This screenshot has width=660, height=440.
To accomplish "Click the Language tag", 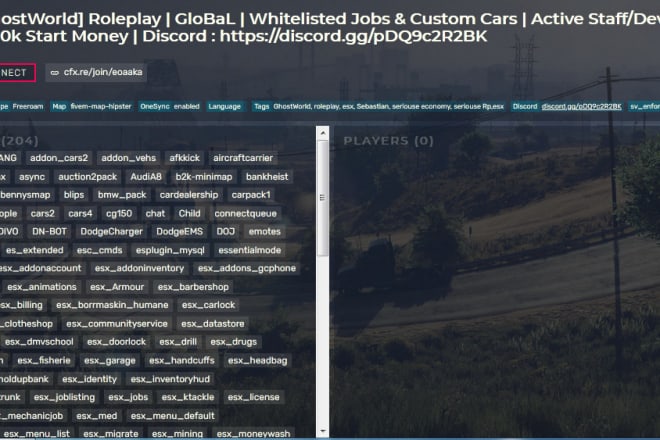I will point(224,107).
